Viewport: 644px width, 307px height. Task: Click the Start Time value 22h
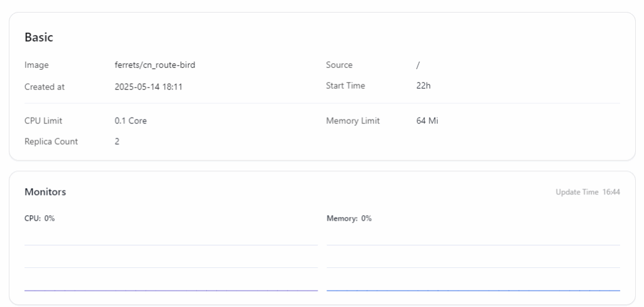pos(423,86)
